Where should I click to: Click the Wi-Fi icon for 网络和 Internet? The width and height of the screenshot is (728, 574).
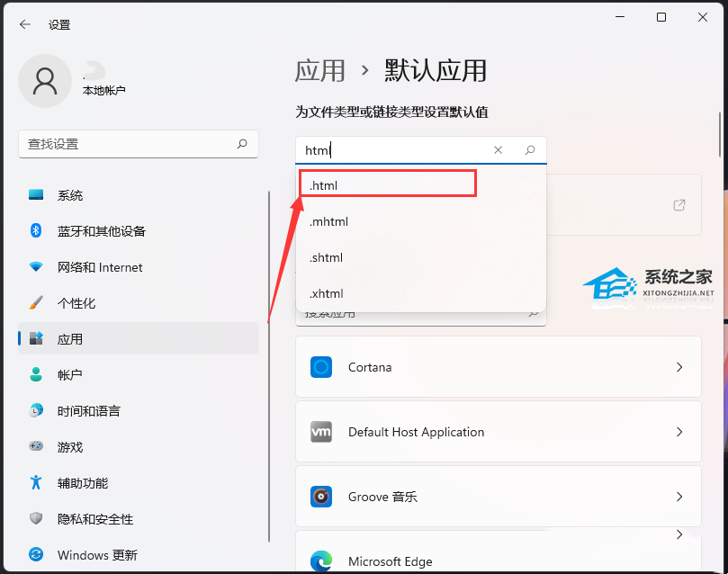point(36,267)
